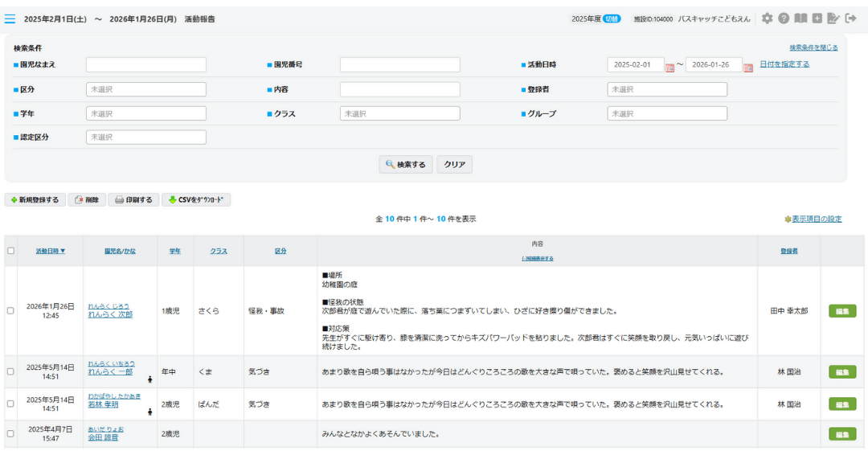Click person icon in 若林 孝明 row
The height and width of the screenshot is (455, 868).
(150, 412)
